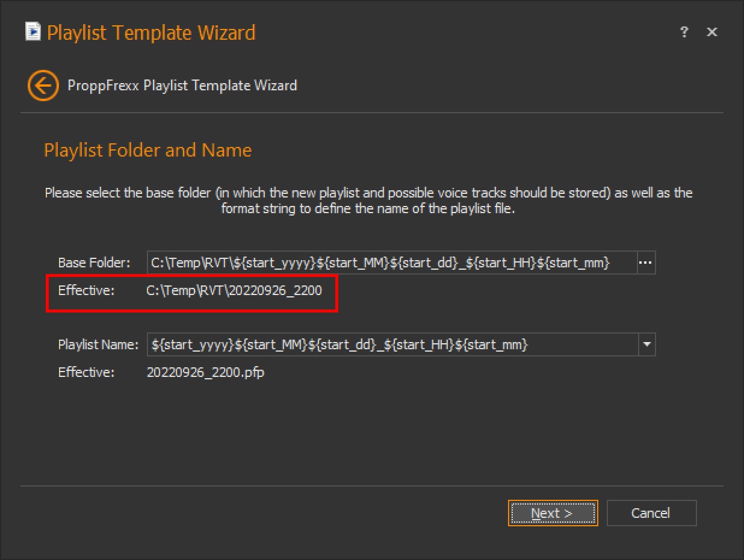Image resolution: width=744 pixels, height=560 pixels.
Task: Browse for base folder with ellipsis button
Action: [x=646, y=263]
